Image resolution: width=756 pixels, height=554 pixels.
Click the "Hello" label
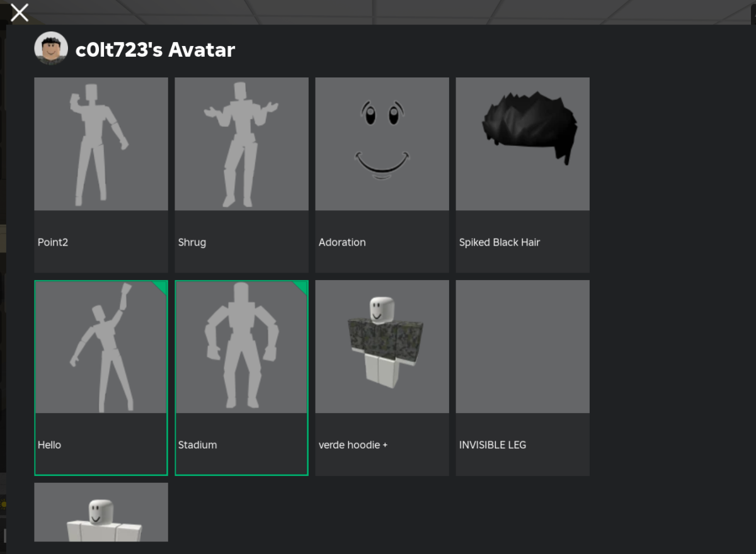pos(49,445)
